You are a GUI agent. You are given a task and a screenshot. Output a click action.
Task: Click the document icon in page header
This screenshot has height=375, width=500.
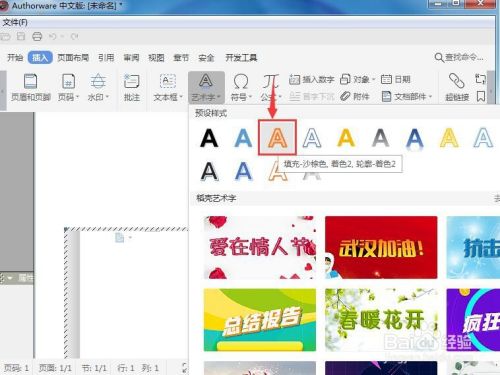click(x=120, y=238)
